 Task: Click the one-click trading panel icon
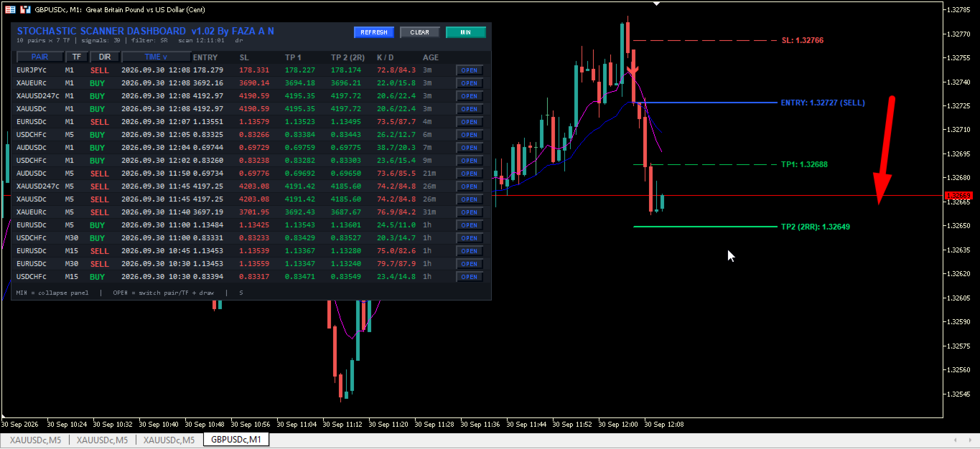(10, 9)
